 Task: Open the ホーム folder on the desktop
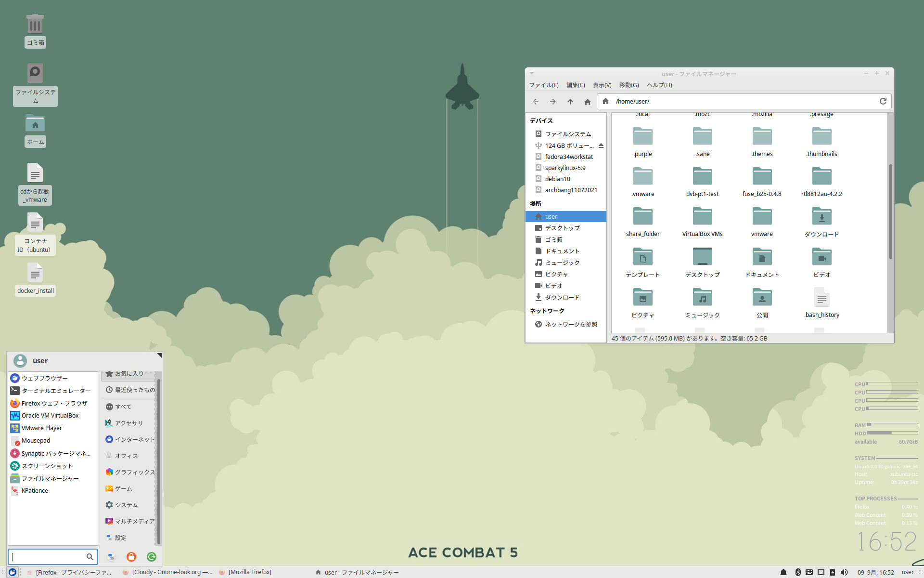coord(35,130)
